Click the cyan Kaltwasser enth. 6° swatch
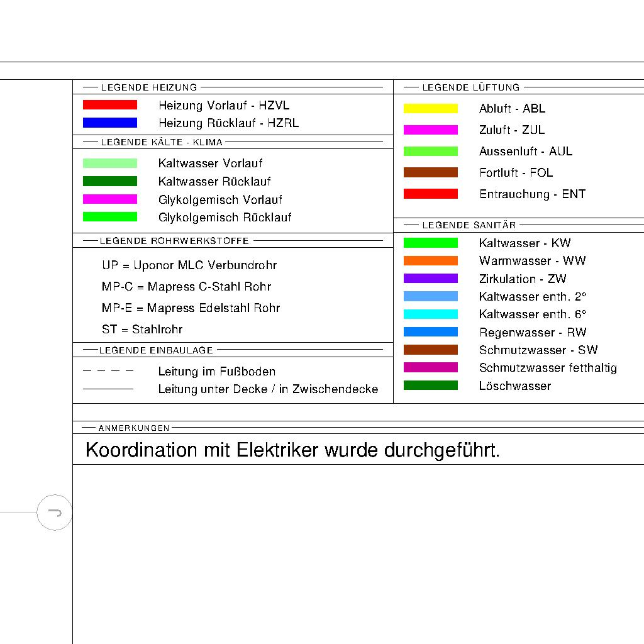 (430, 314)
